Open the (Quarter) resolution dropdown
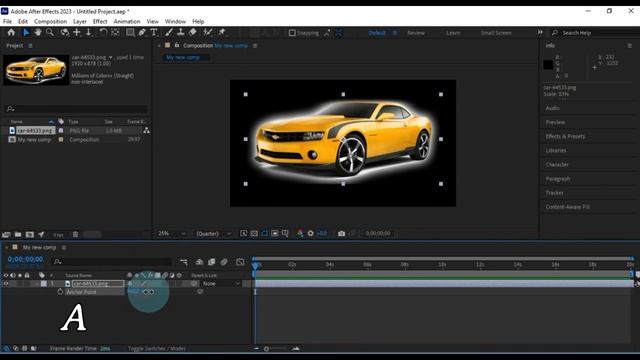This screenshot has width=640, height=360. [213, 233]
